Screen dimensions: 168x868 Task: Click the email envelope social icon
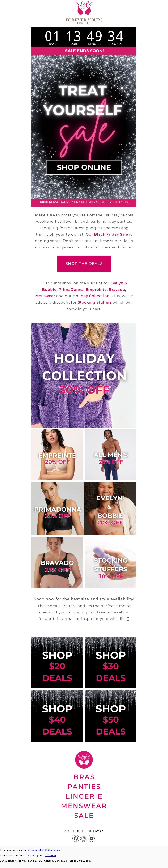coord(91,838)
